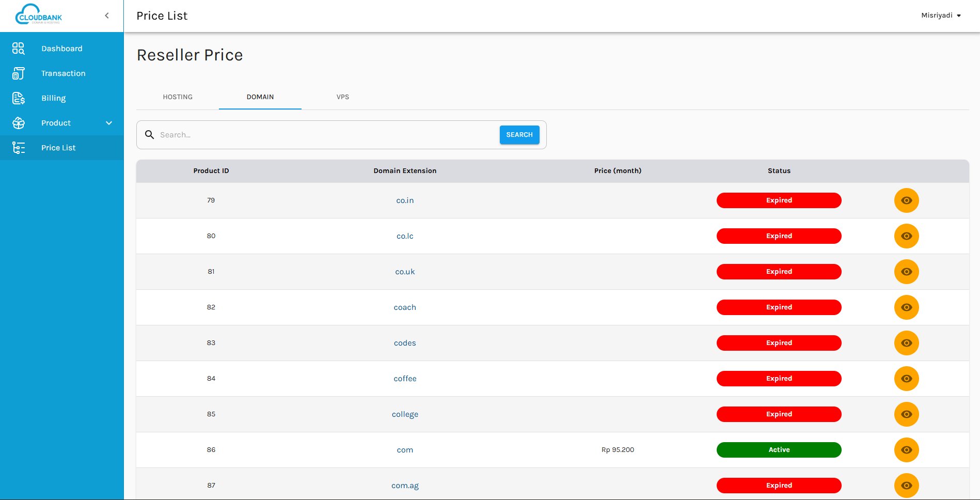This screenshot has width=980, height=500.
Task: Click the Transaction receipt icon
Action: pyautogui.click(x=19, y=73)
